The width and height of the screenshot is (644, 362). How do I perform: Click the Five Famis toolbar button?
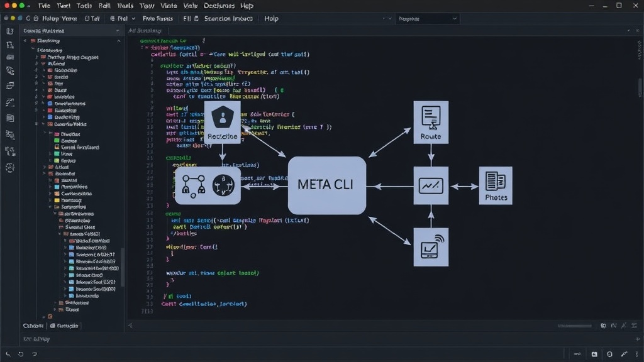157,18
